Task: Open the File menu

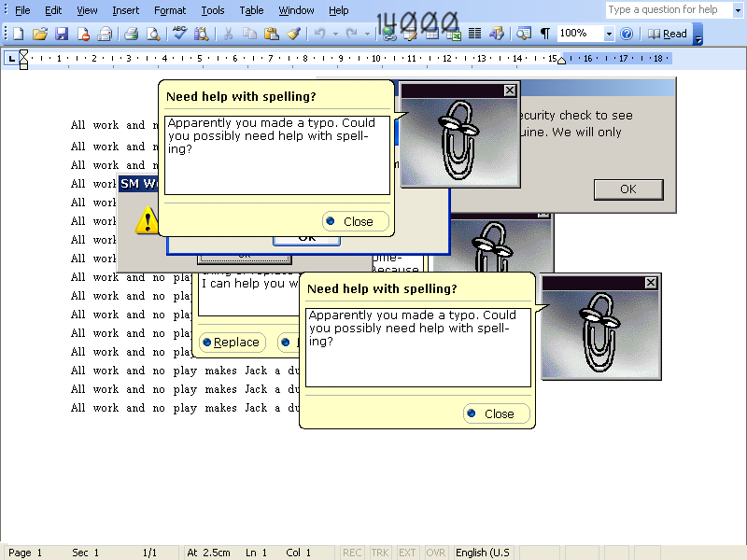Action: point(22,10)
